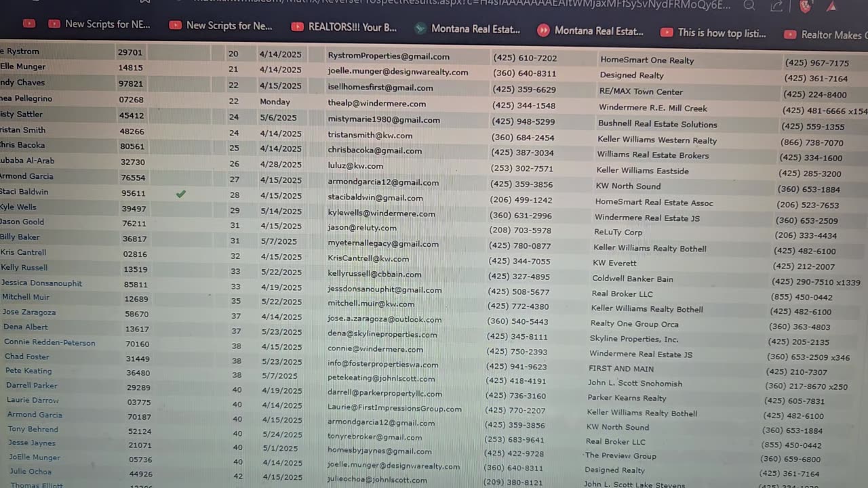Open agent Jose Zaragoza's name link
This screenshot has width=868, height=488.
29,312
